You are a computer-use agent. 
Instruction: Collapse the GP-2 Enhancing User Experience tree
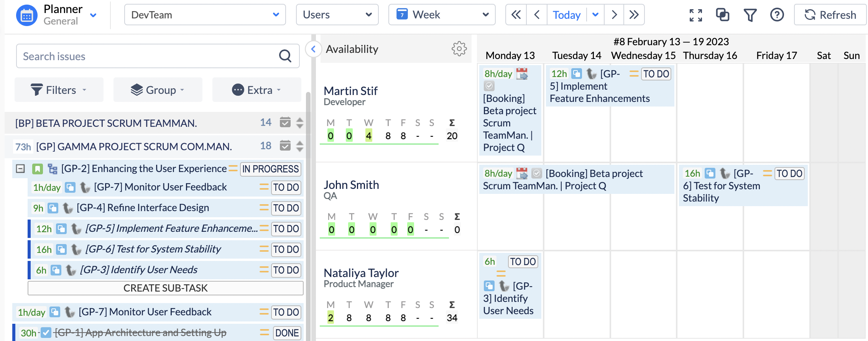coord(20,169)
